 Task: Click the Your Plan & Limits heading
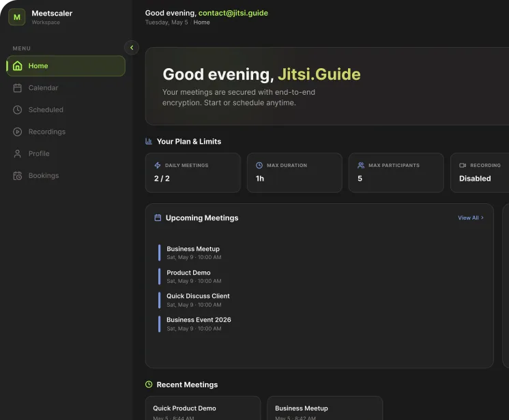[x=189, y=141]
